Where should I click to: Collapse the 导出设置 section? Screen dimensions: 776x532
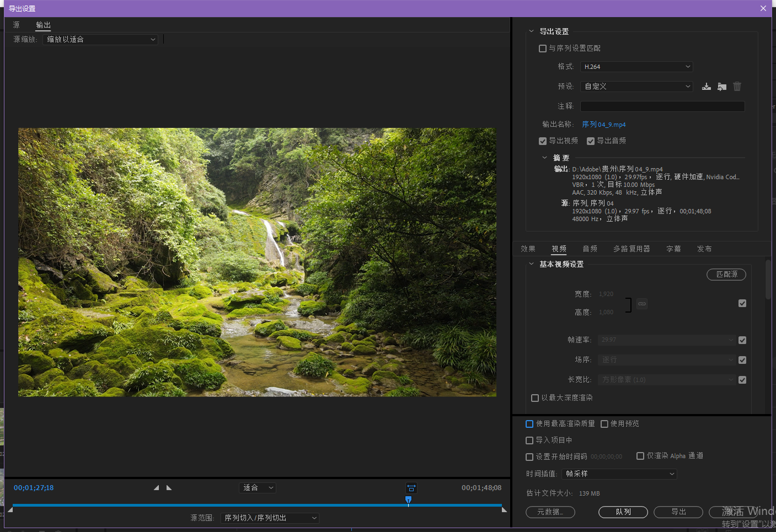click(x=532, y=31)
